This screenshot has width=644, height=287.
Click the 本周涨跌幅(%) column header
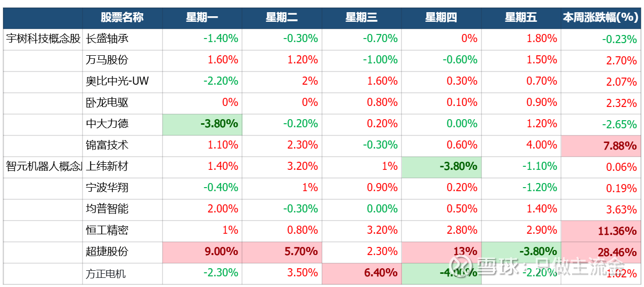600,18
